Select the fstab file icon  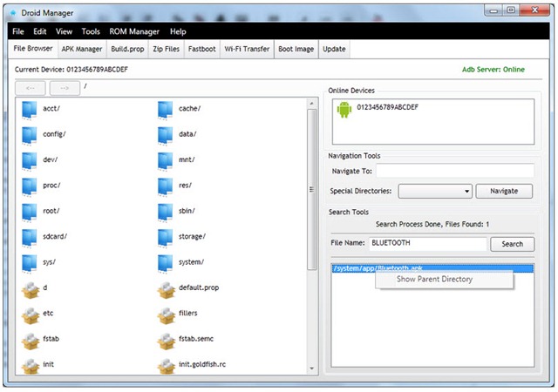[x=31, y=341]
